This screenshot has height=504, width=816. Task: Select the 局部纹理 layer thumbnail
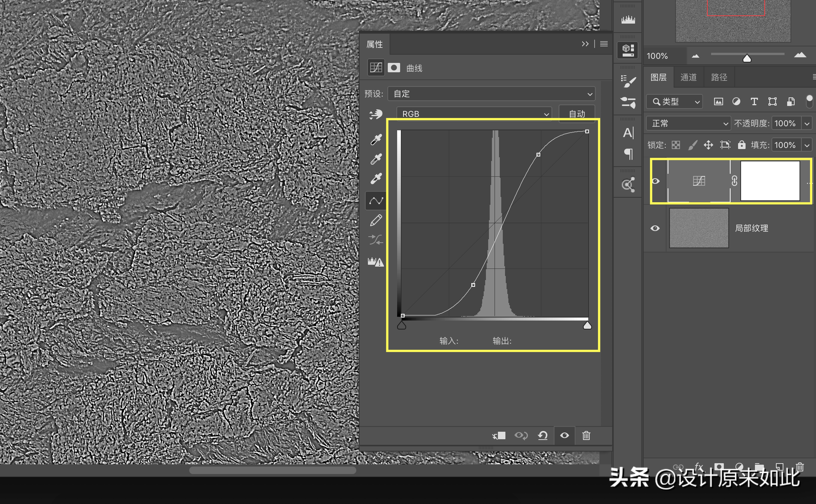tap(699, 228)
